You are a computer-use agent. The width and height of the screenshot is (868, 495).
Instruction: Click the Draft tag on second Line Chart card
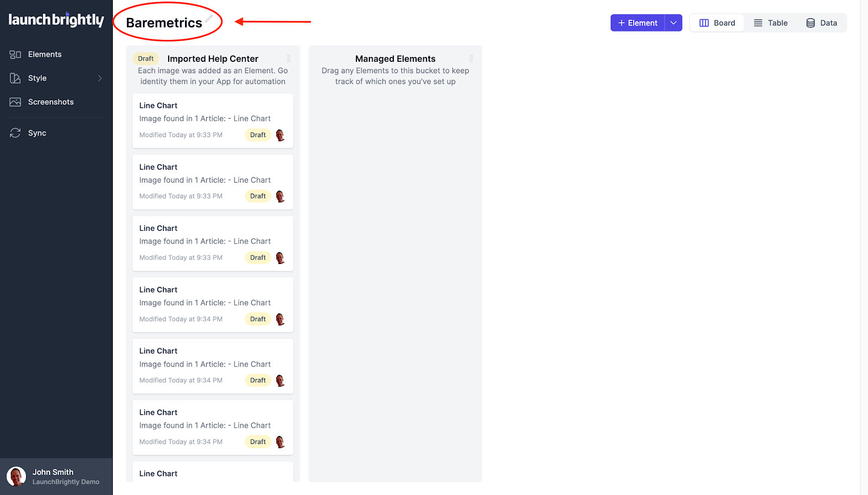[258, 196]
